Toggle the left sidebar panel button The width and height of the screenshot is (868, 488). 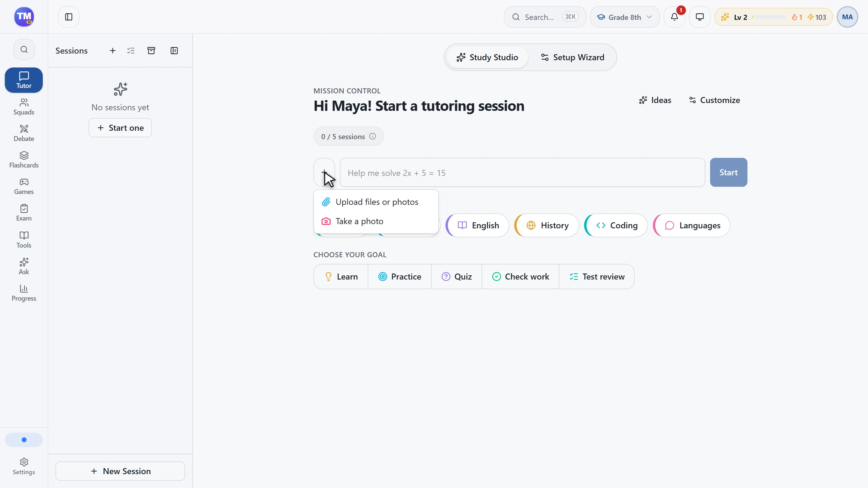click(69, 17)
